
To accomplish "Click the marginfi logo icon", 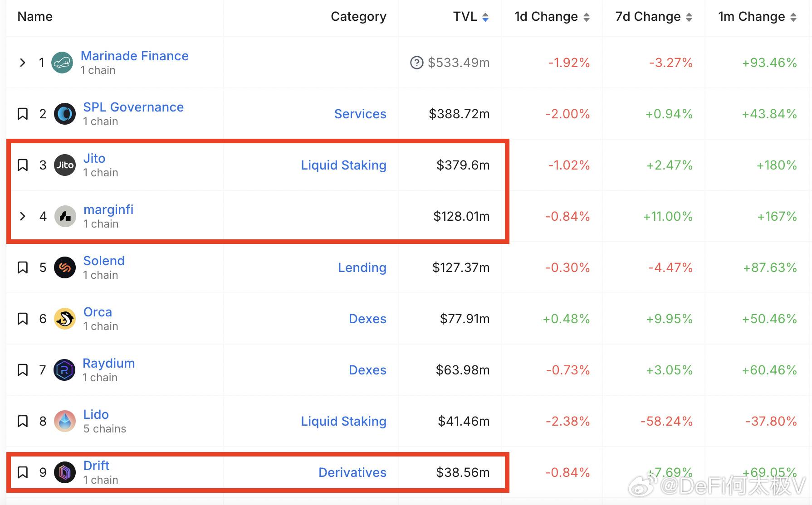I will click(x=65, y=216).
